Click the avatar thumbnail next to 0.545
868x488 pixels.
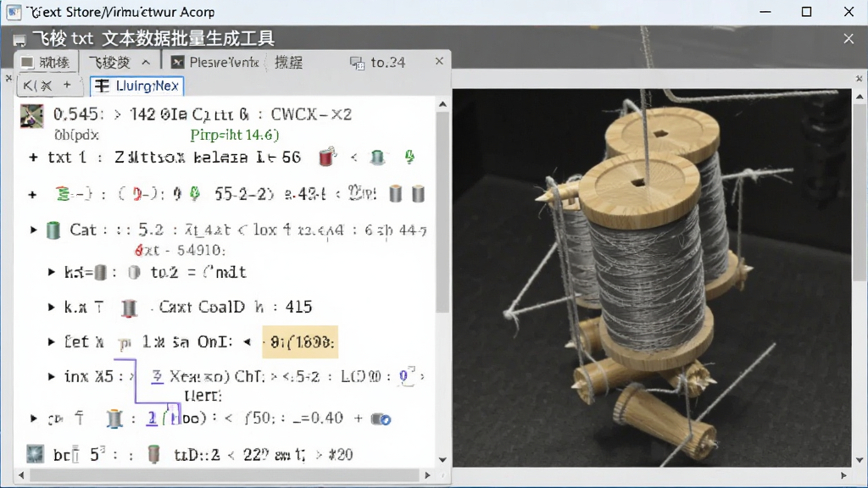(31, 116)
